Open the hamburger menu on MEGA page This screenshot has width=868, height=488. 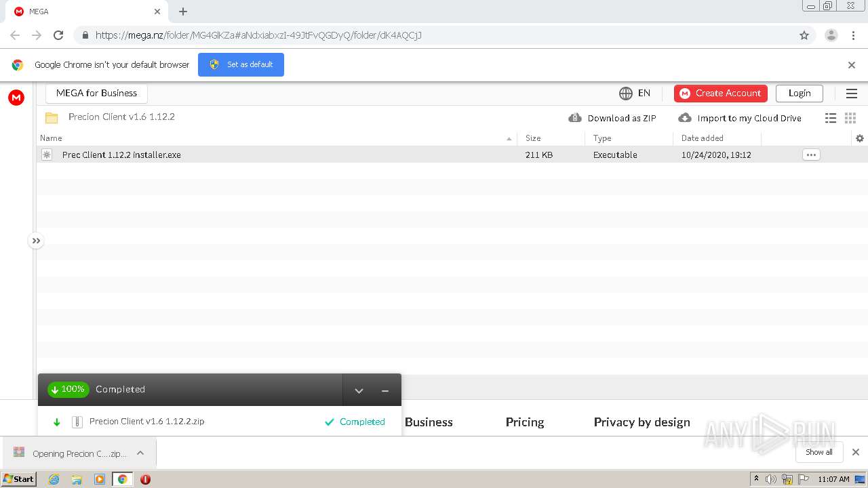[852, 94]
